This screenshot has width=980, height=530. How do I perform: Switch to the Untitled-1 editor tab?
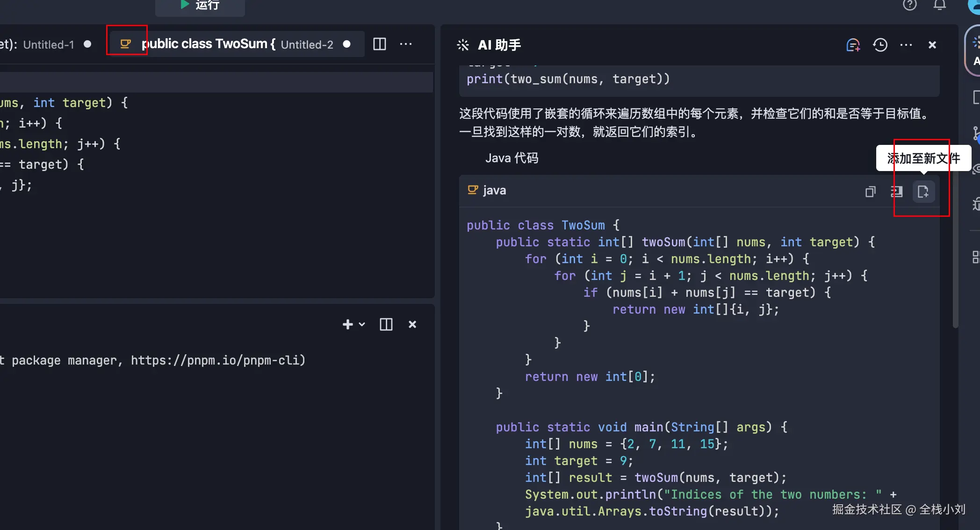(48, 45)
